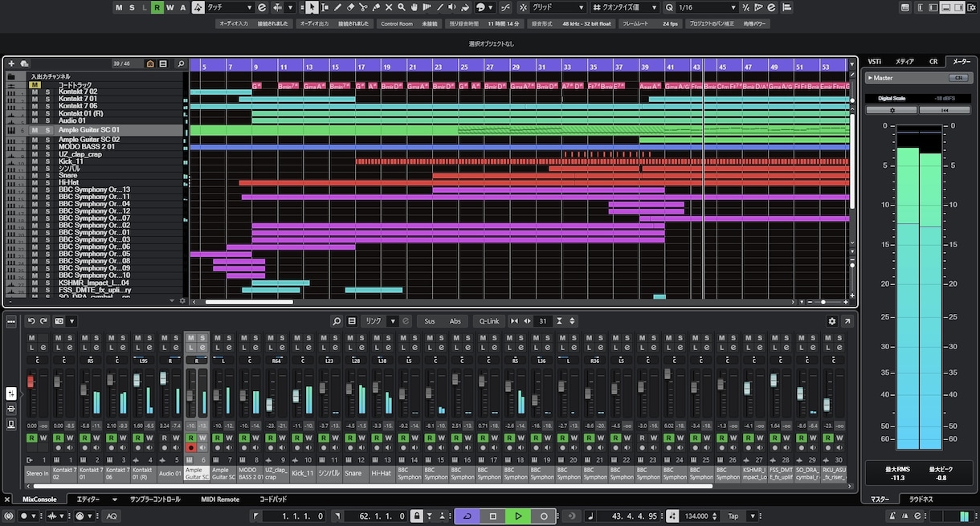Viewport: 980px width, 526px height.
Task: Pick the Erase tool in the toolbar
Action: point(350,7)
